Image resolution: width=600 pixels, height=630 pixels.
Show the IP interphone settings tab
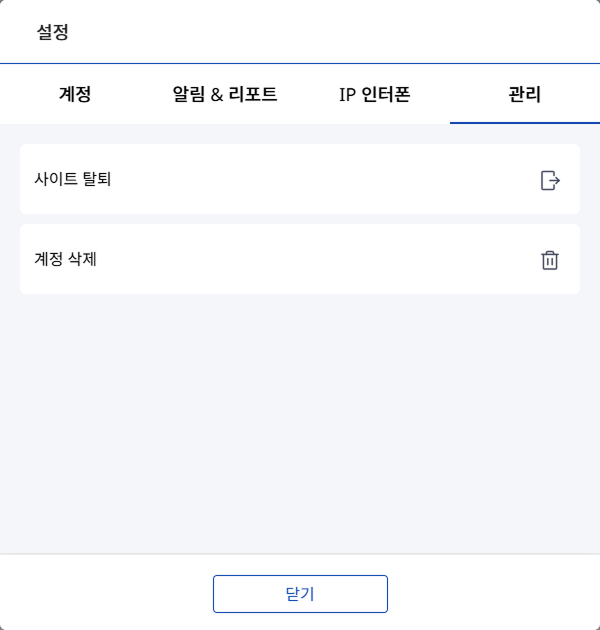[375, 95]
